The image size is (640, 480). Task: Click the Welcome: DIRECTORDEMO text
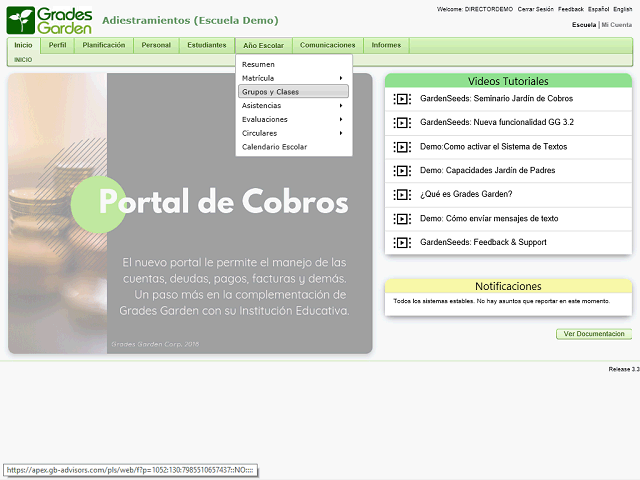pyautogui.click(x=475, y=9)
